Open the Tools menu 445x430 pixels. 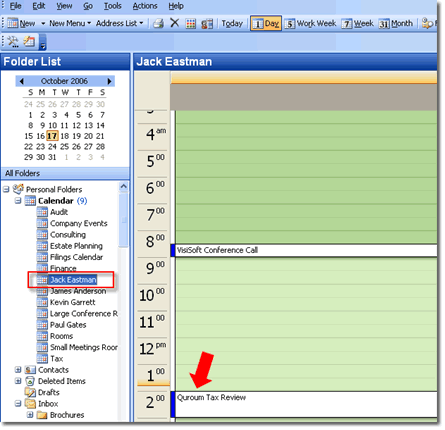(x=113, y=6)
